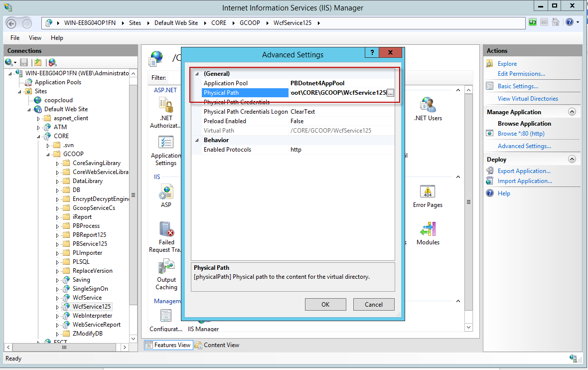Screen dimensions: 588x370
Task: Click the delete connection icon
Action: click(x=52, y=62)
